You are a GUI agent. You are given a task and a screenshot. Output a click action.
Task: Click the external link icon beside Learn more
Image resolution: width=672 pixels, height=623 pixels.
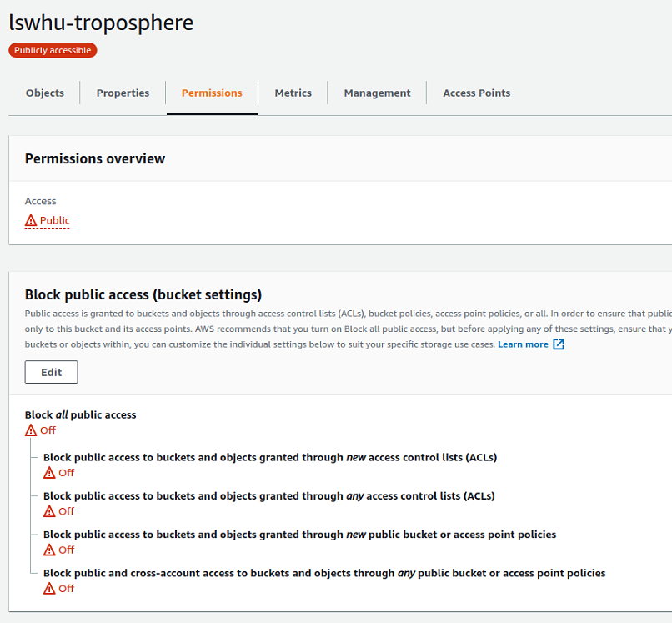(x=559, y=344)
